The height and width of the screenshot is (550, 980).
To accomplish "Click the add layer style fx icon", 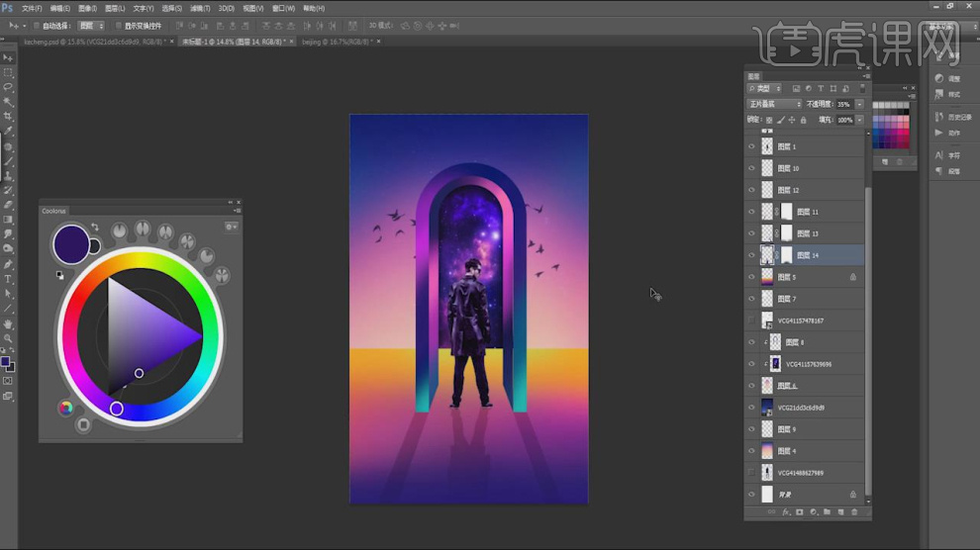I will (785, 512).
